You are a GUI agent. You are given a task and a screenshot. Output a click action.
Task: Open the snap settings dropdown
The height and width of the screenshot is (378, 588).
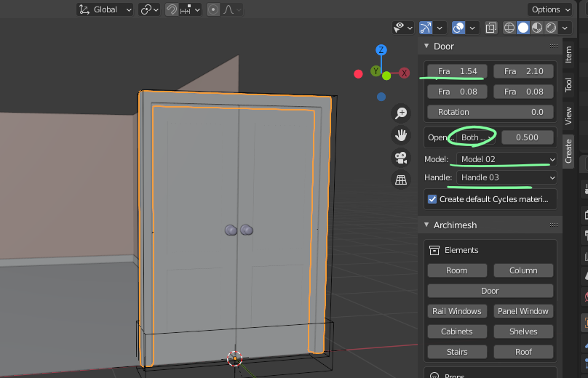click(x=191, y=9)
